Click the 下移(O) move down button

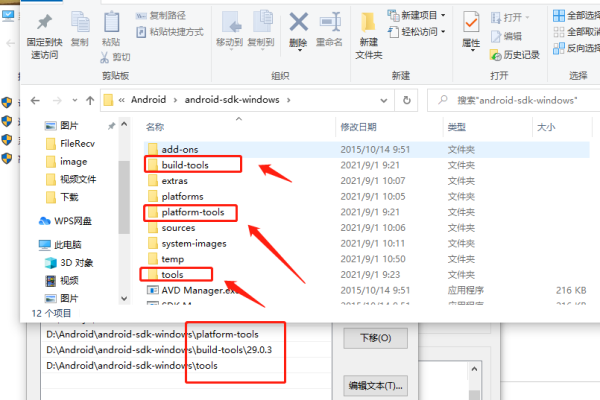[375, 338]
